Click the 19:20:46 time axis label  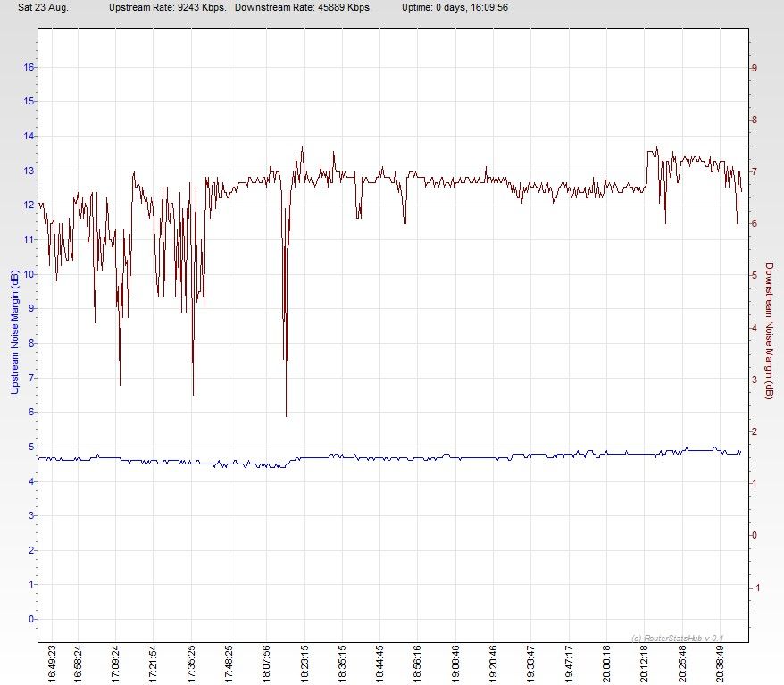pos(493,664)
